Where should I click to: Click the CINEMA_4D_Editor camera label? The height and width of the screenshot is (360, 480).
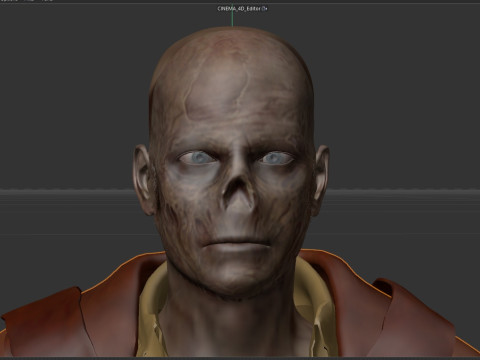click(x=239, y=9)
